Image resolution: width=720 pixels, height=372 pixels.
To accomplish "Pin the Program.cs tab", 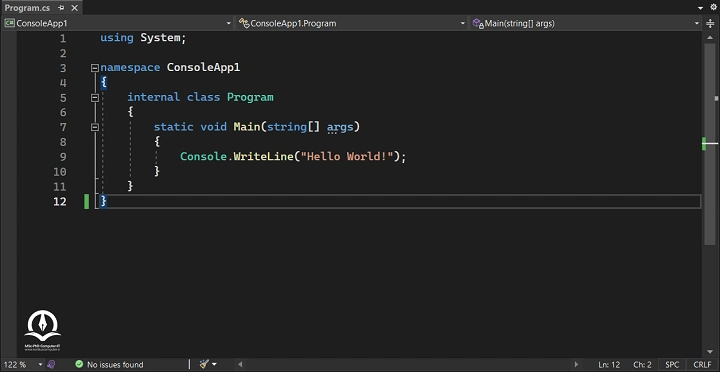I will (61, 8).
